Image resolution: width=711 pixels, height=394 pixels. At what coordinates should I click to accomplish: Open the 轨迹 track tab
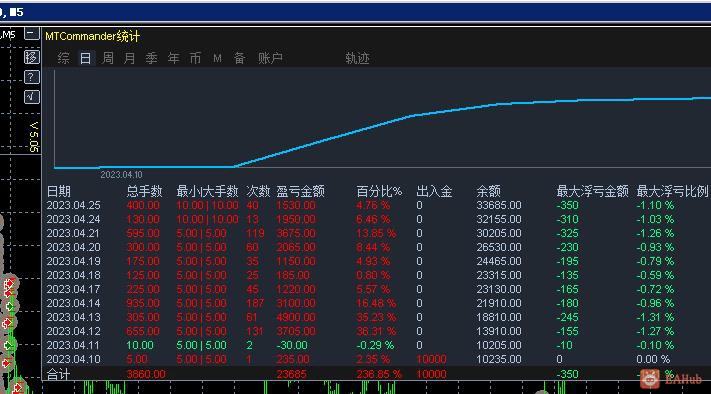[357, 58]
